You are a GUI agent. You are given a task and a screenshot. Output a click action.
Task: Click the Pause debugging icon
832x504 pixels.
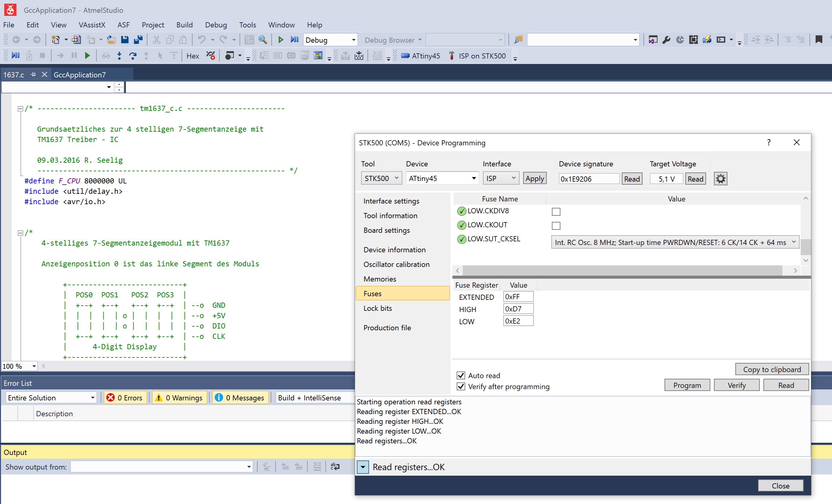point(74,56)
